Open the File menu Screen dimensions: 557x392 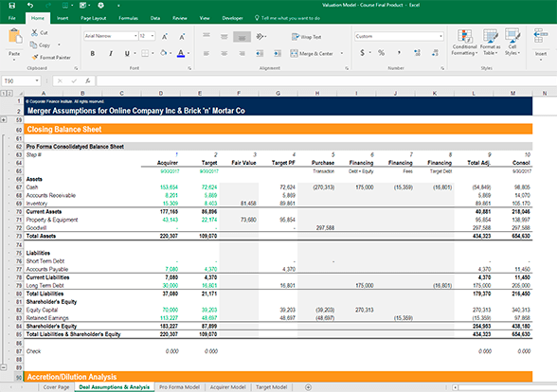(x=12, y=18)
